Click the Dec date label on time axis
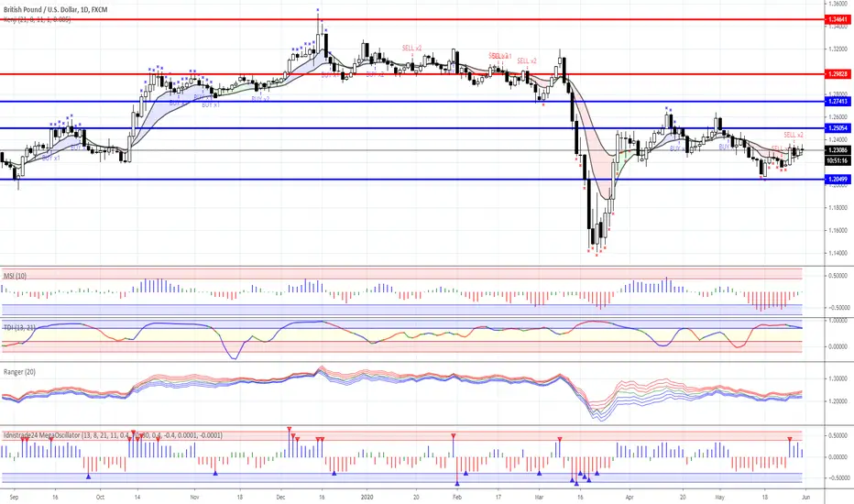The height and width of the screenshot is (504, 854). 280,497
